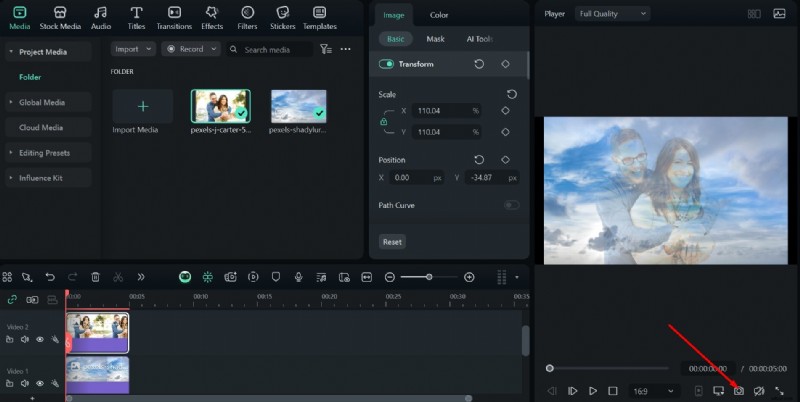Open the Stickers panel
This screenshot has height=402, width=800.
[282, 17]
